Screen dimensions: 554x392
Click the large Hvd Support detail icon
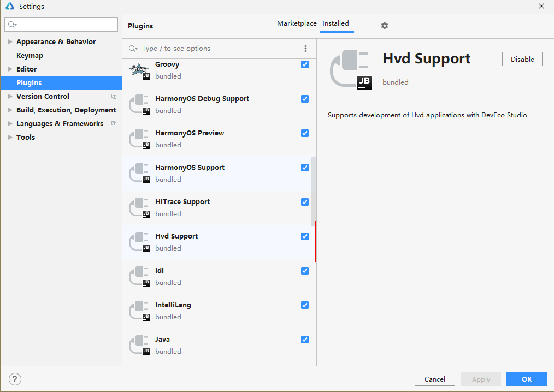(351, 69)
